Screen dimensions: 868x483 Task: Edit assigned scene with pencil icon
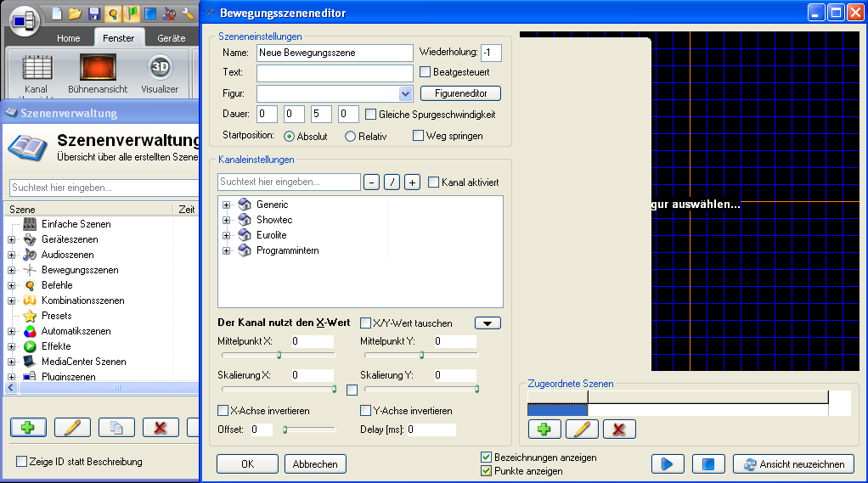tap(582, 429)
